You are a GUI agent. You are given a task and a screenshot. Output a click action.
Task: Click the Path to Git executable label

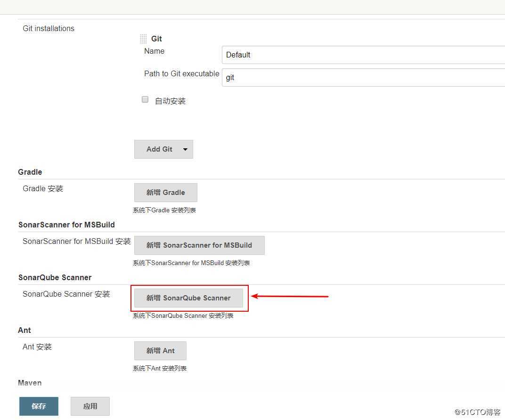pos(182,74)
